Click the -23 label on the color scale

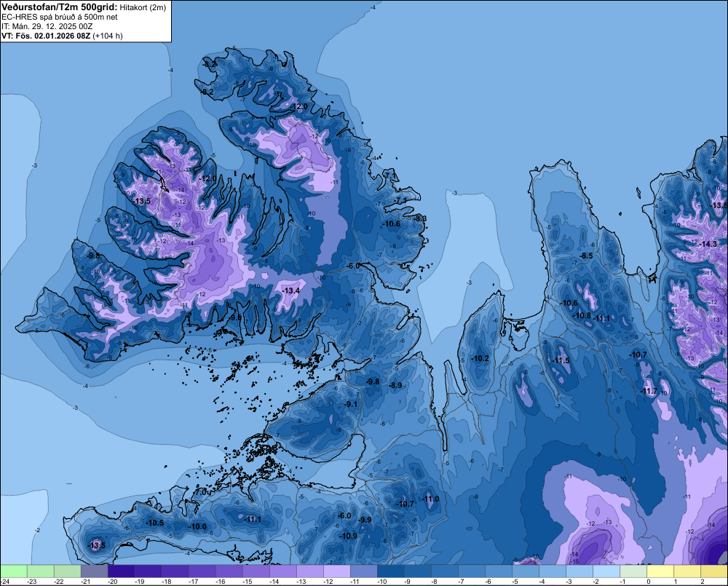tap(31, 582)
